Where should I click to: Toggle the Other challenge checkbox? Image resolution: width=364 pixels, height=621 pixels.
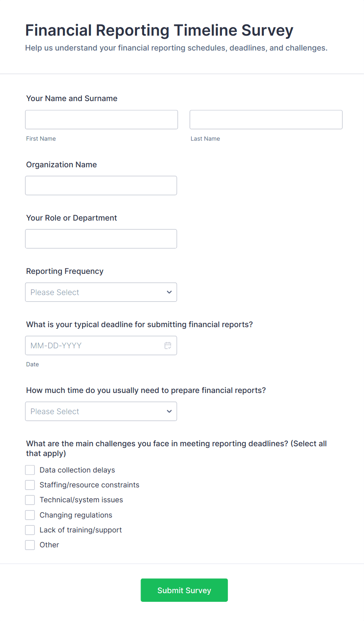(30, 545)
